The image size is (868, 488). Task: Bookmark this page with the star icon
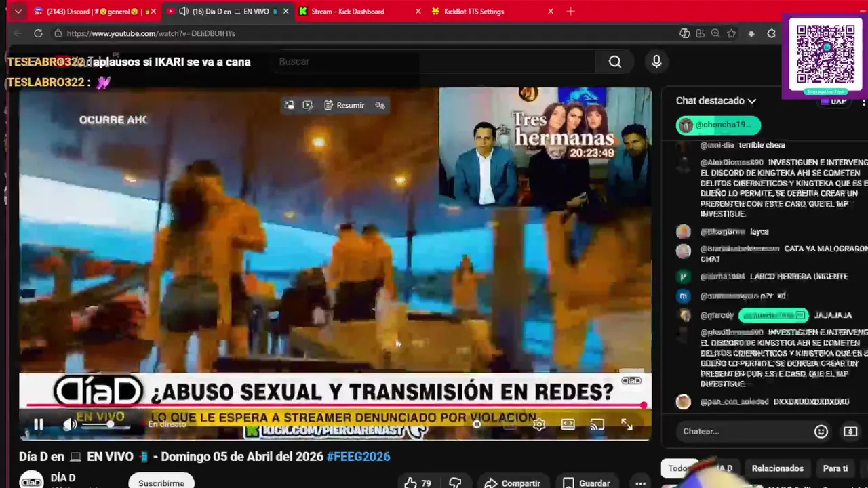click(x=731, y=33)
